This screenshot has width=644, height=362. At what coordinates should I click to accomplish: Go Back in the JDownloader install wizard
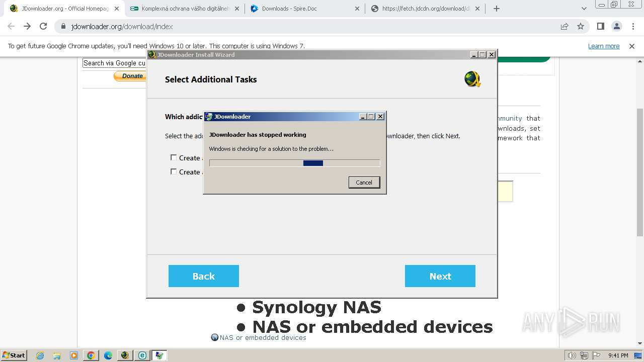[204, 276]
